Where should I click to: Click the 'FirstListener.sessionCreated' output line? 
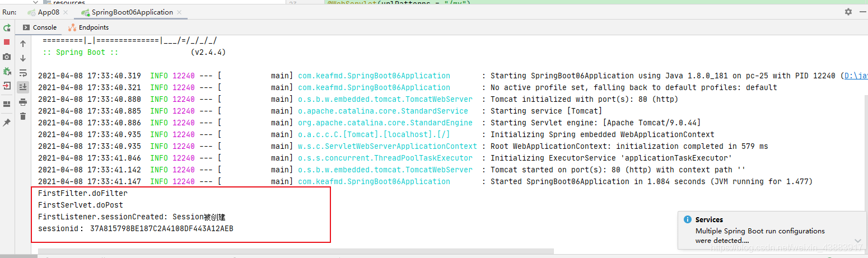pyautogui.click(x=132, y=217)
